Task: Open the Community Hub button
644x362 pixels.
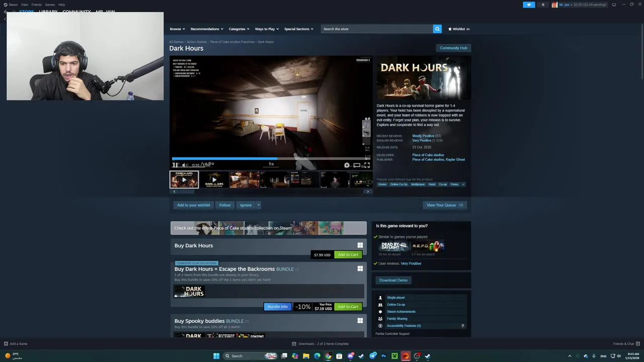Action: coord(453,48)
